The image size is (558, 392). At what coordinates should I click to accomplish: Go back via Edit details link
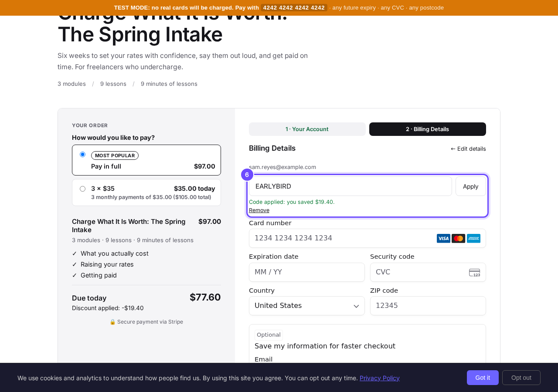click(x=468, y=149)
